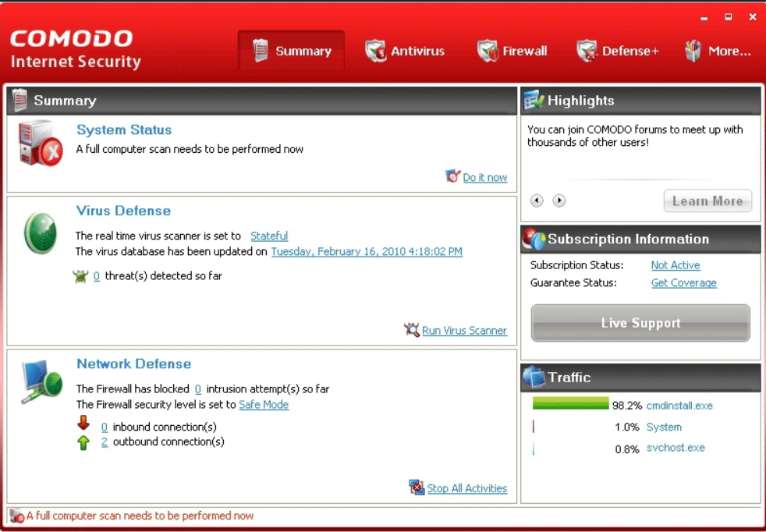Open the More... tab

point(718,51)
